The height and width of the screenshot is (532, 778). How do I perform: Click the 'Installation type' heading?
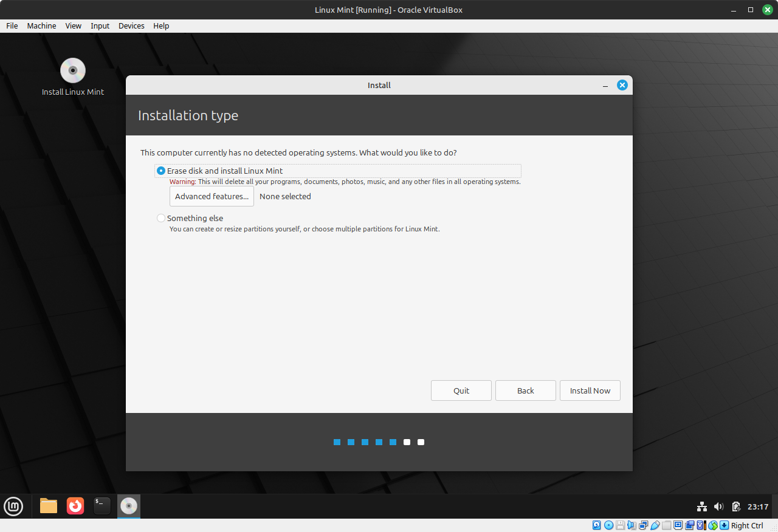coord(188,115)
